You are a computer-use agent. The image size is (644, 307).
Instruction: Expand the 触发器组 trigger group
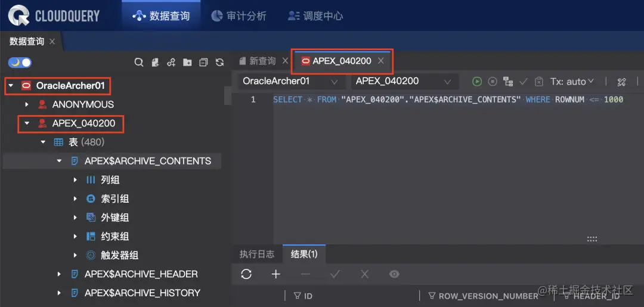pyautogui.click(x=75, y=255)
